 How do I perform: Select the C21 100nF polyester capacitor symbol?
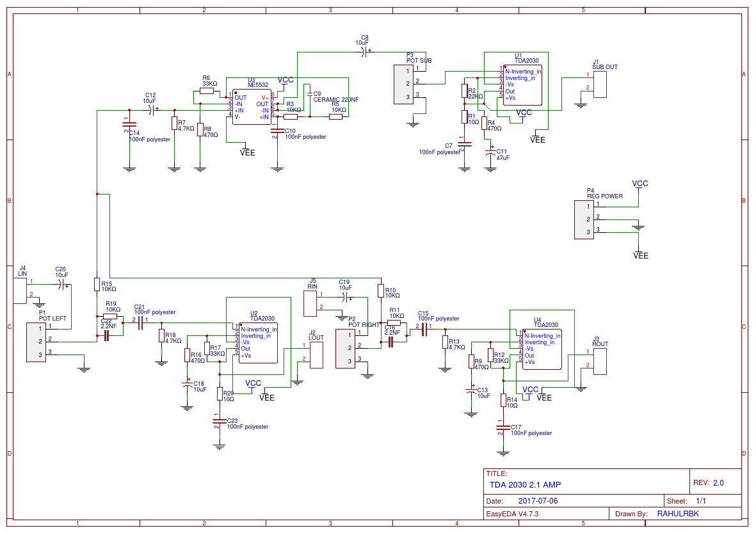pos(140,323)
